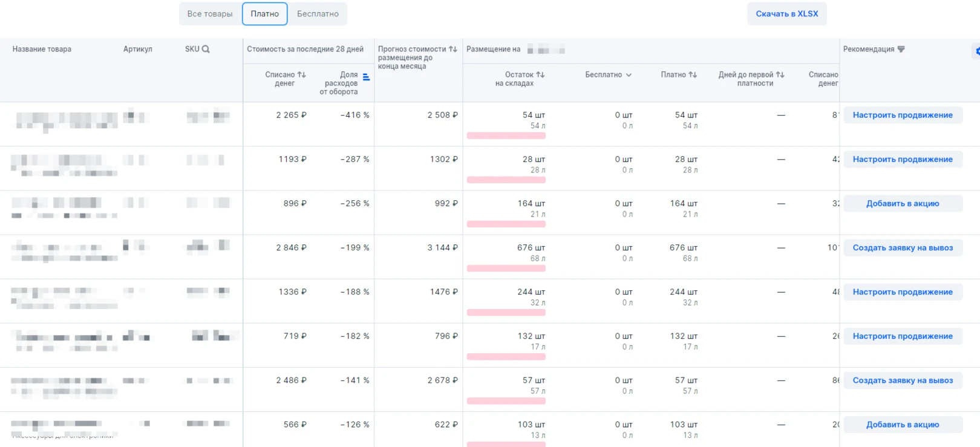The image size is (980, 447).
Task: Click Создать заявку на вывоз for 57 шт row
Action: [x=902, y=380]
